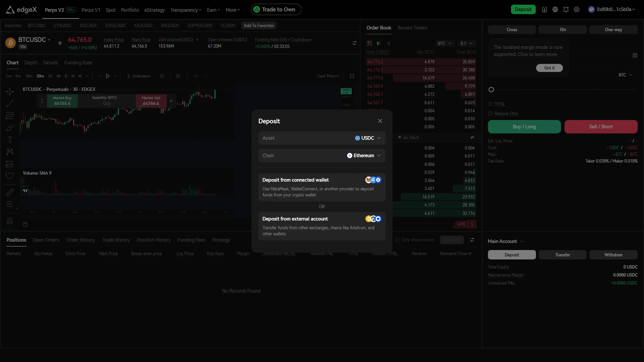Open ticker settings sliders icon
Viewport: 644px width, 362px height.
click(x=354, y=43)
